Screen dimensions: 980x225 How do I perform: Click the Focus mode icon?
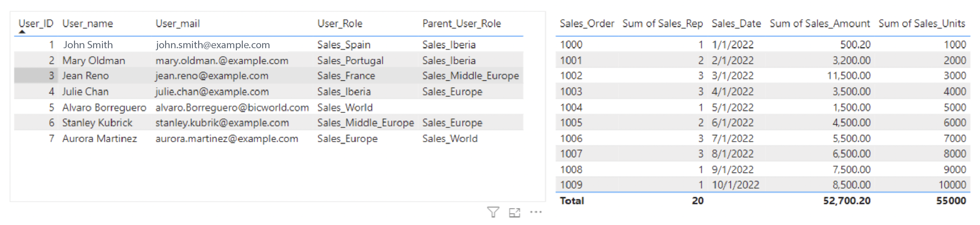pos(514,213)
